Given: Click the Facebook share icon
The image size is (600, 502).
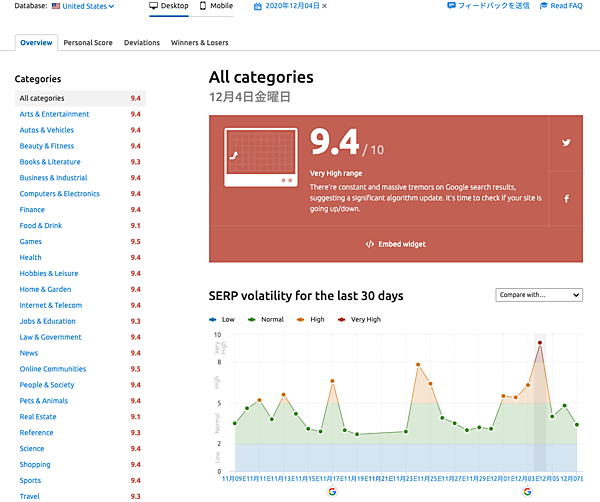Looking at the screenshot, I should point(566,199).
